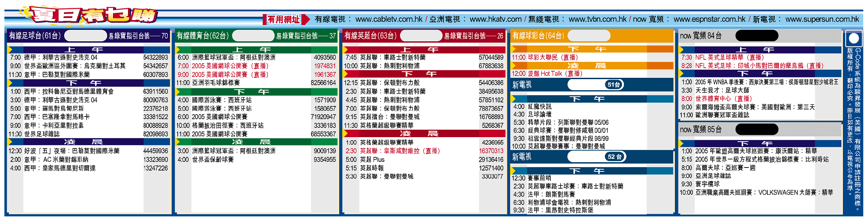868x222 pixels.
Task: Click 上午 bar under 有線足球台
Action: (88, 50)
